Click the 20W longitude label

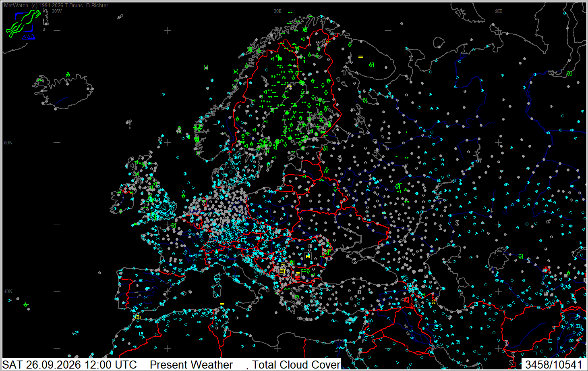pos(57,11)
